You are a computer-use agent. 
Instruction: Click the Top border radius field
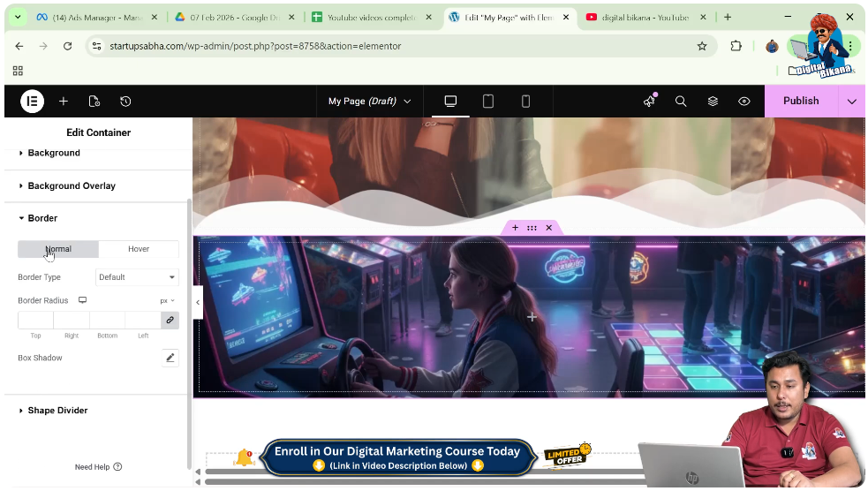point(35,320)
